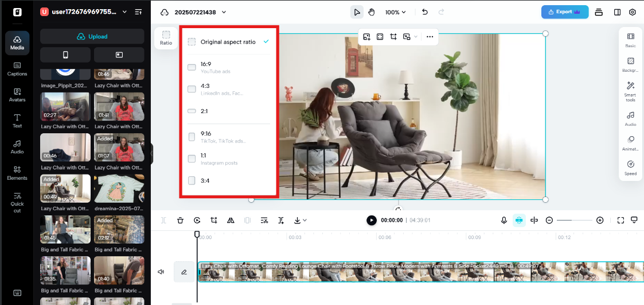Select the 4:3 aspect ratio
Viewport: 644px width, 305px height.
coord(228,90)
